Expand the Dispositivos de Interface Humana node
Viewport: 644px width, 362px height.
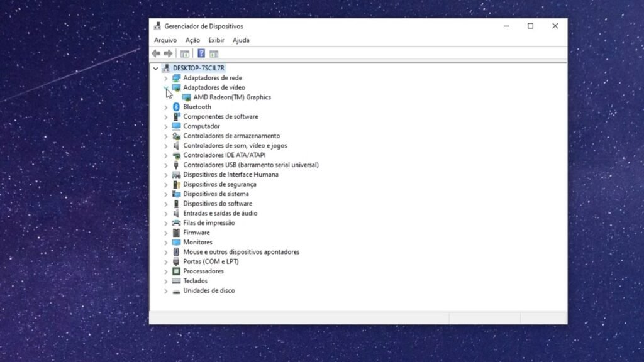click(166, 175)
